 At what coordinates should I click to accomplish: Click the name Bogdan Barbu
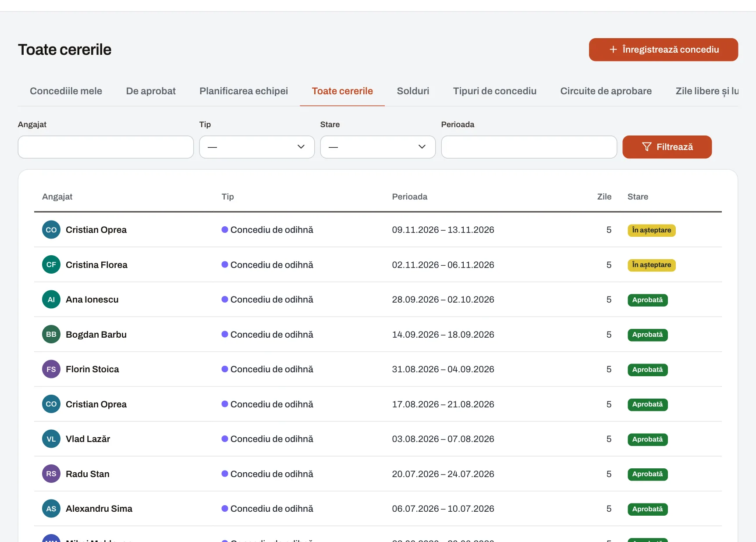point(96,335)
